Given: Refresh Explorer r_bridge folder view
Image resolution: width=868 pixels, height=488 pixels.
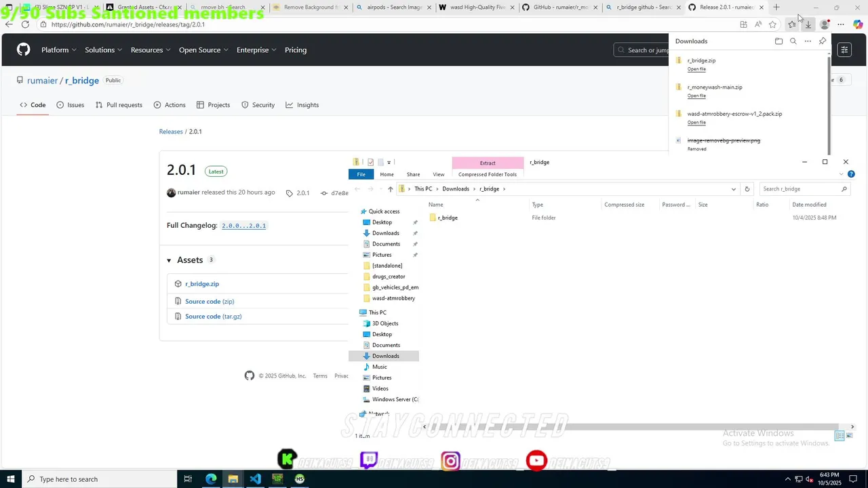Looking at the screenshot, I should pyautogui.click(x=747, y=189).
